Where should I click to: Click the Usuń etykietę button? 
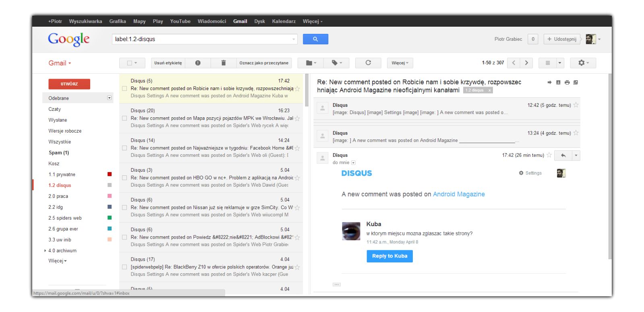point(168,63)
